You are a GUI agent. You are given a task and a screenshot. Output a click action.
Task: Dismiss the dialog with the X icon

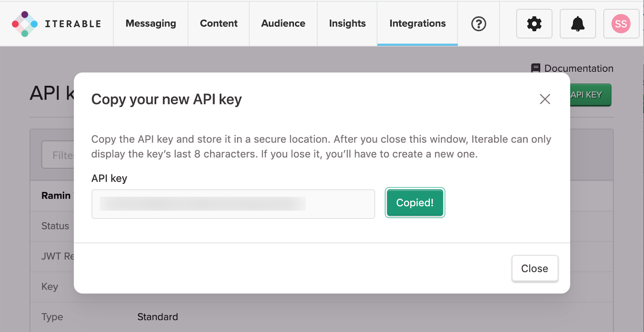(x=545, y=99)
